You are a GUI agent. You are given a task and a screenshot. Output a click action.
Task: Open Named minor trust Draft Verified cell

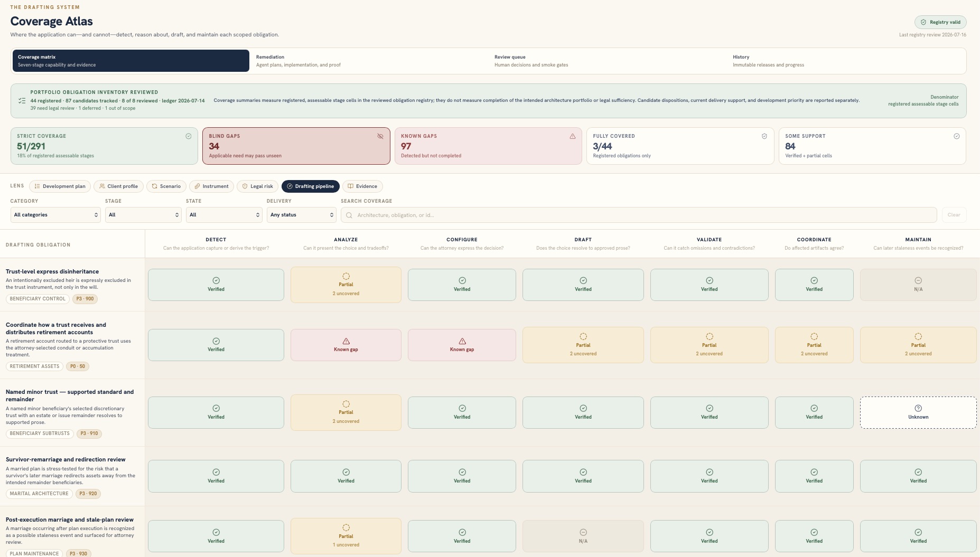(x=583, y=412)
